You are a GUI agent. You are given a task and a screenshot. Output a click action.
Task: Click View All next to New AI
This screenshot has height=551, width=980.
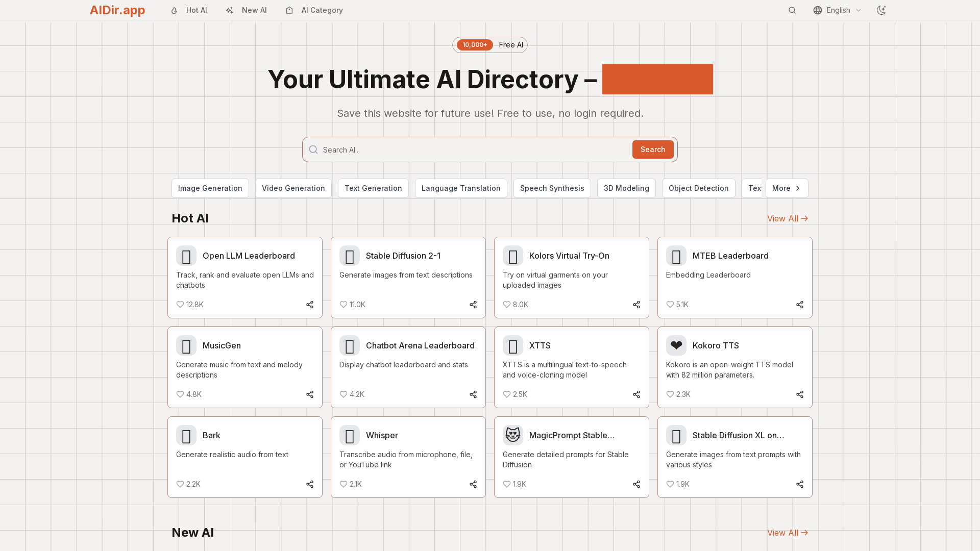click(788, 533)
